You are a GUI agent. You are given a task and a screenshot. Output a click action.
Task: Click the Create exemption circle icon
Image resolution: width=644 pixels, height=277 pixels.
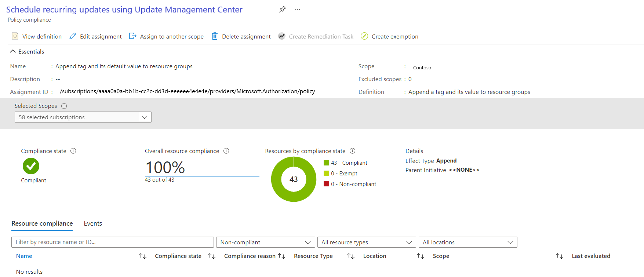pos(364,36)
